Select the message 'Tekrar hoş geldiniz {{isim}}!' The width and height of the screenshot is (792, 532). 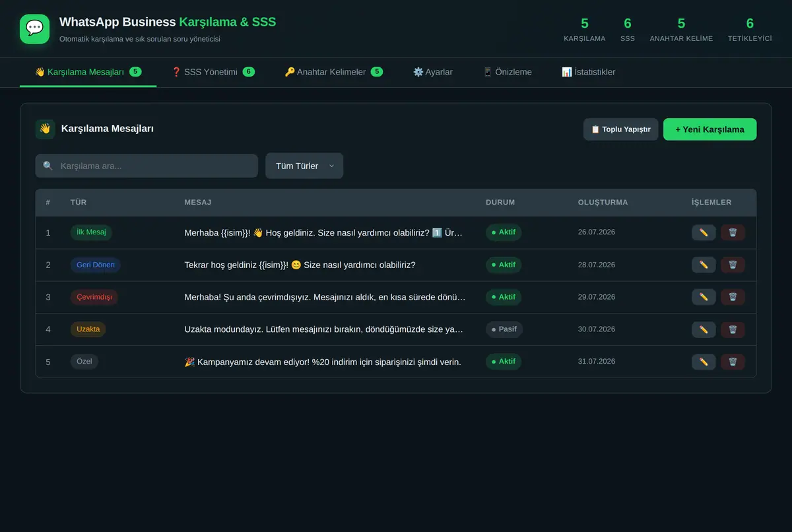tap(300, 265)
